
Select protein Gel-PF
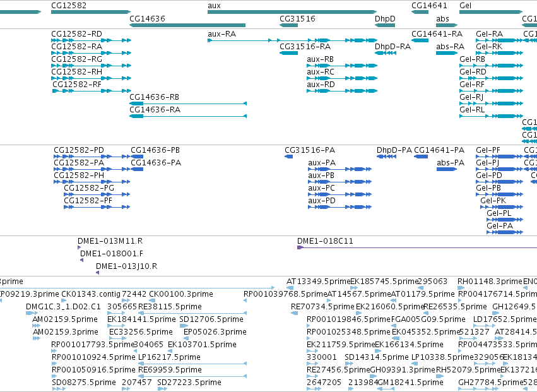click(x=488, y=150)
